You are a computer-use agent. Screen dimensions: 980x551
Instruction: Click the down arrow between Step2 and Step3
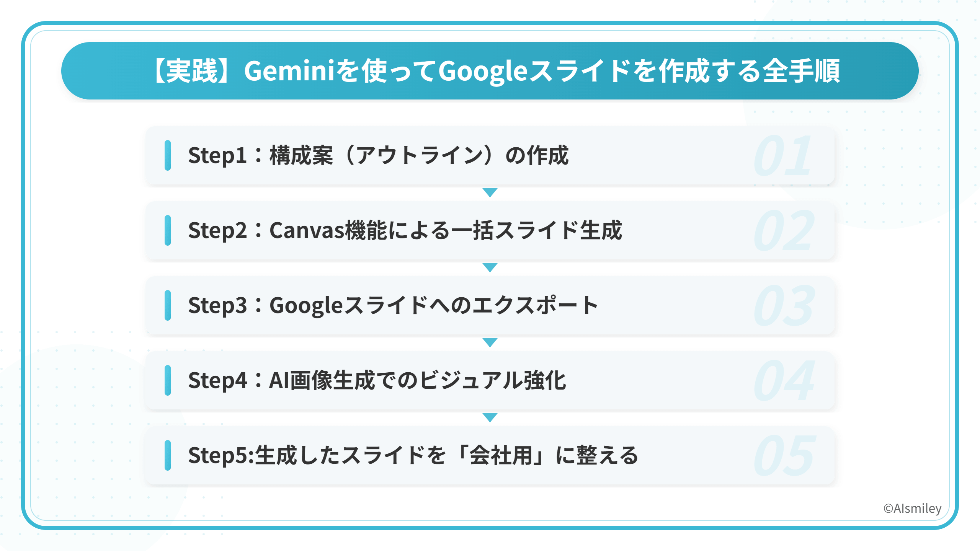(x=490, y=267)
